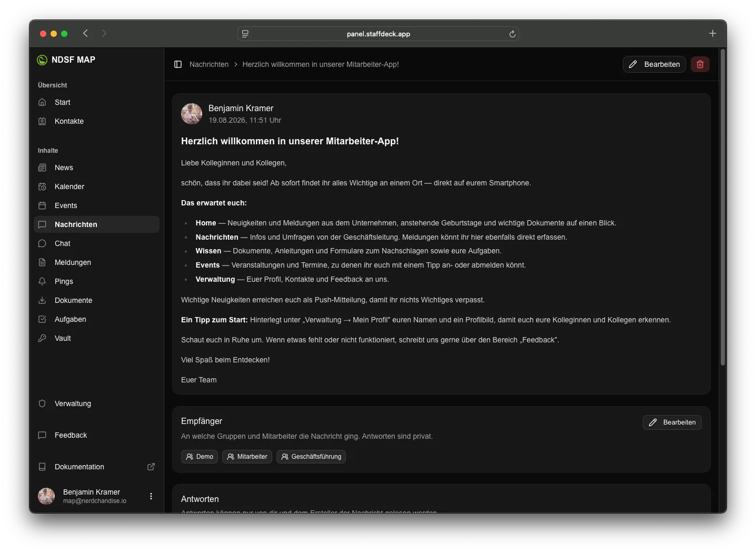Click the browser forward arrow
756x552 pixels.
click(x=104, y=33)
